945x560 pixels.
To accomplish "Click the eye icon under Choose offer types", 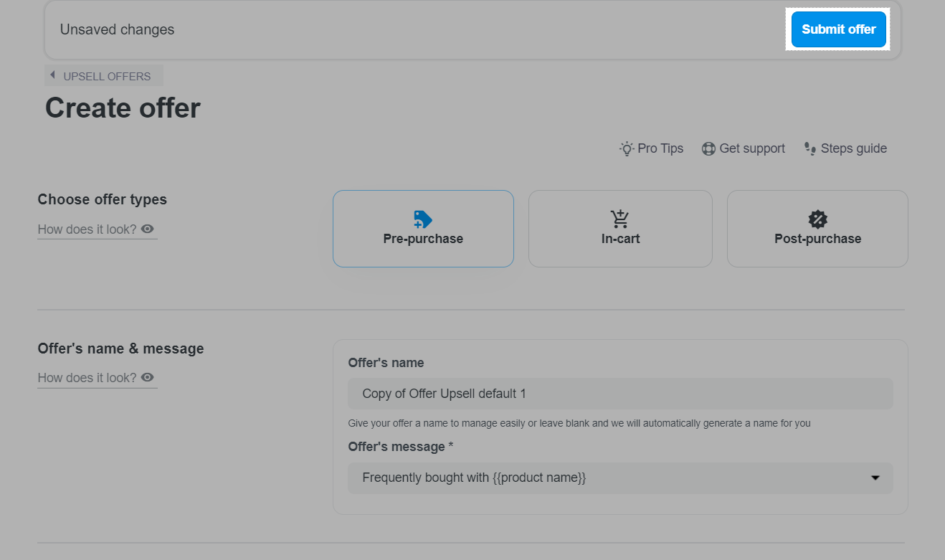I will (x=148, y=229).
